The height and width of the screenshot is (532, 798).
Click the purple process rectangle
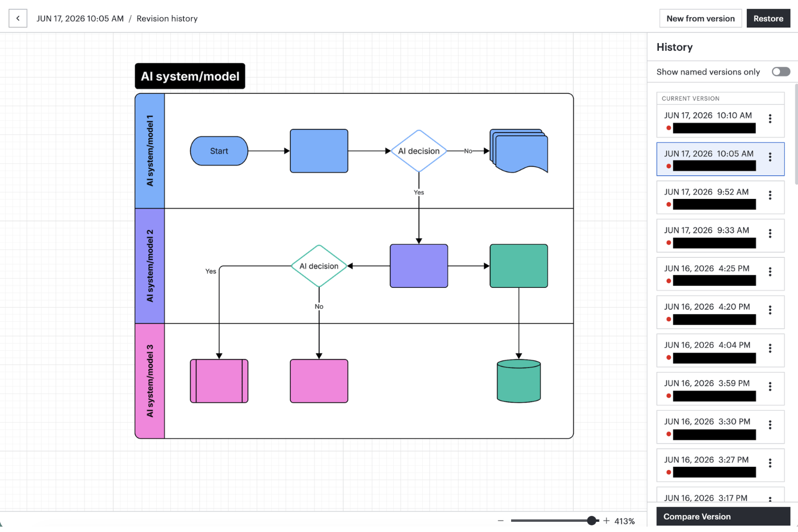pos(419,266)
